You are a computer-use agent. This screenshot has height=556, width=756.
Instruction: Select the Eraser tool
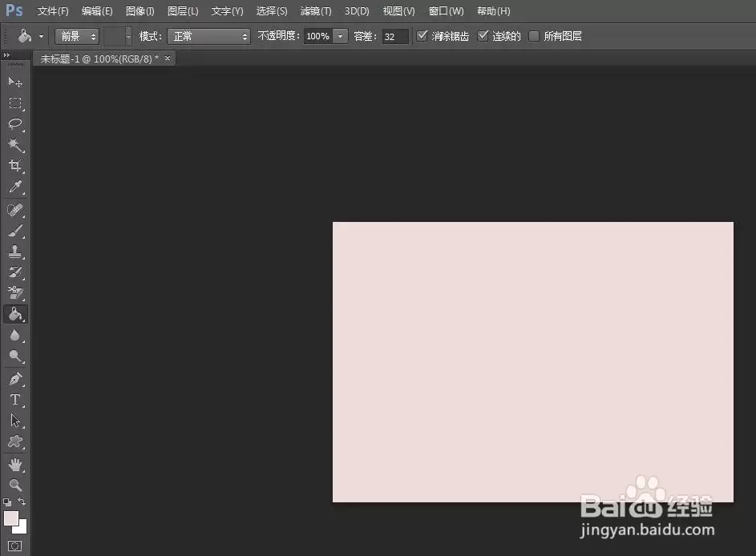(15, 293)
